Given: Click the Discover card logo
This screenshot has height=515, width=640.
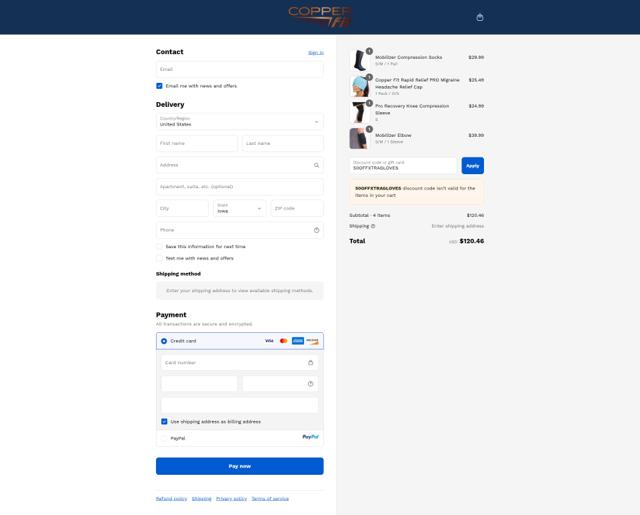Looking at the screenshot, I should 312,341.
